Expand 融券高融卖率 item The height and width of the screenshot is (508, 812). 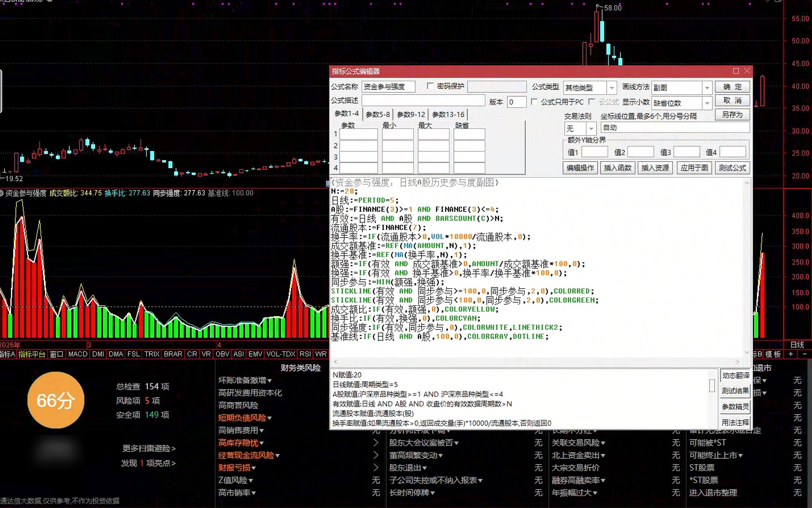(578, 481)
